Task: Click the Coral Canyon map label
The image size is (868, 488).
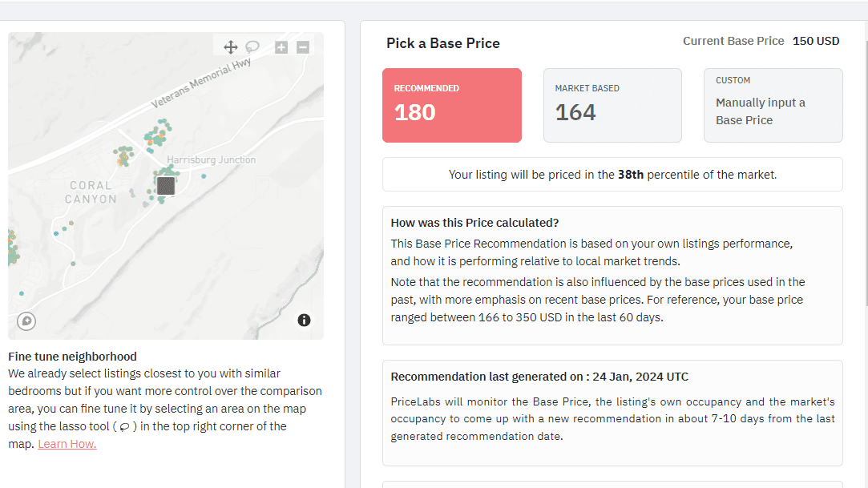Action: [x=91, y=192]
